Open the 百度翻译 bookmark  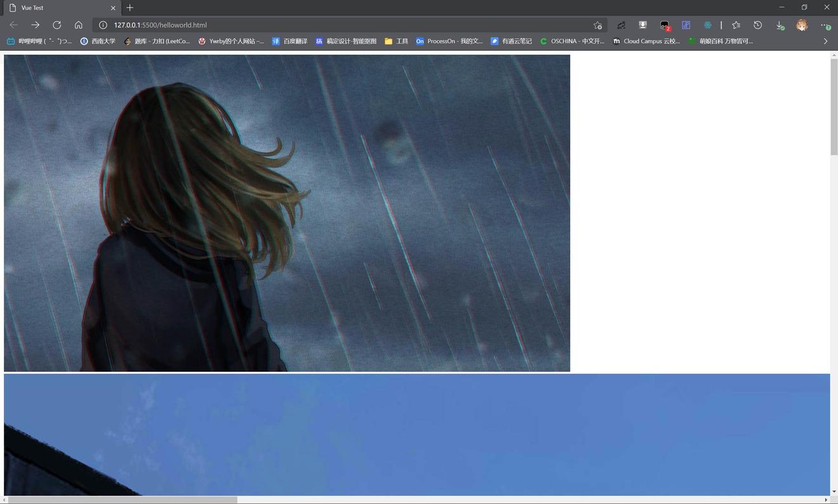point(289,41)
